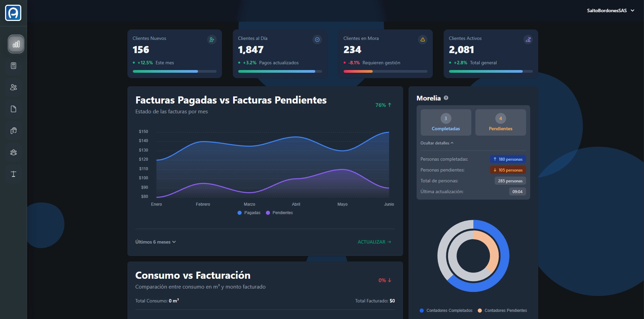644x319 pixels.
Task: Click the help icon next to Morelia
Action: coord(446,98)
